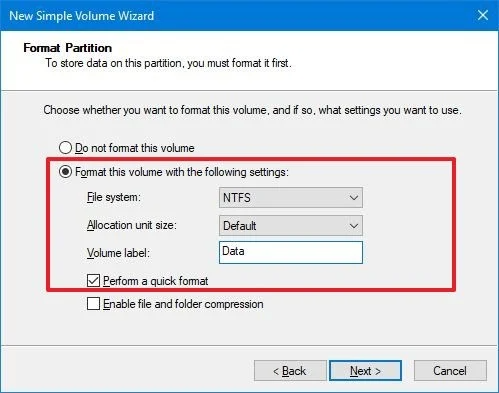499x393 pixels.
Task: Click the Volume label caption text
Action: 118,253
